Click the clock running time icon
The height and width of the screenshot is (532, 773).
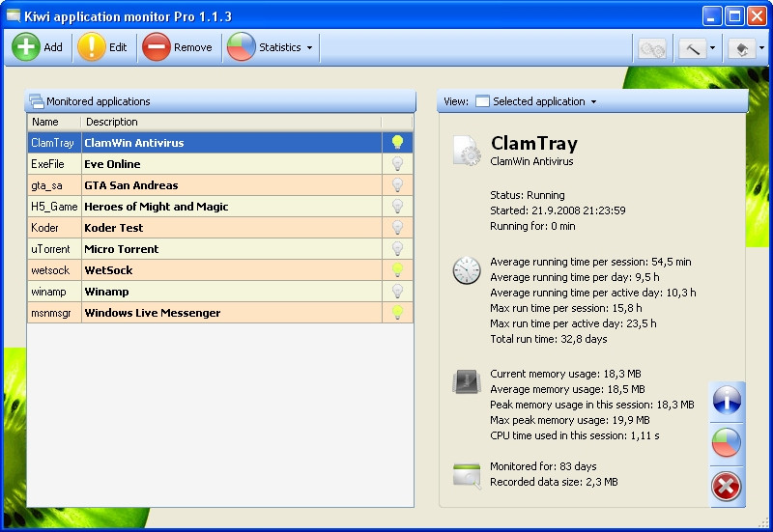click(467, 270)
